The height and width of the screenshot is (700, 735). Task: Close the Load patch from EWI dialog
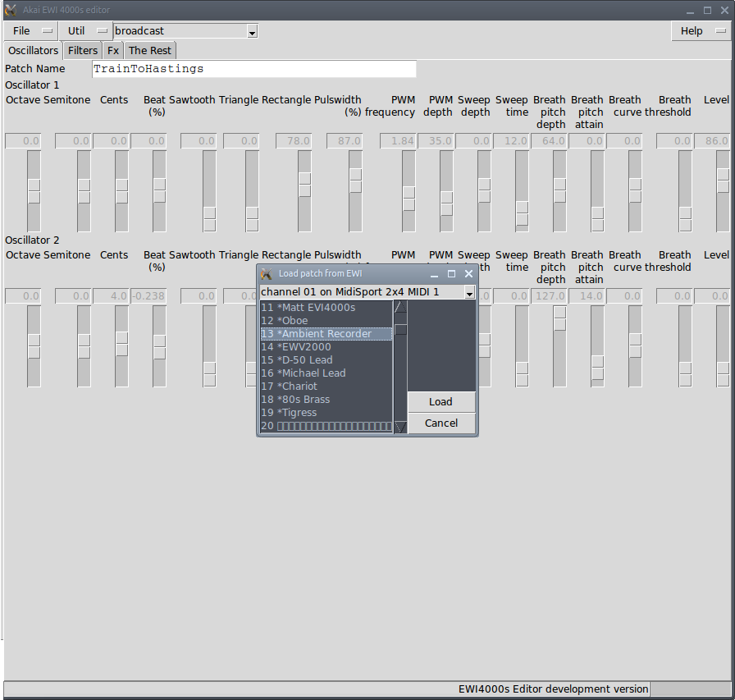tap(468, 274)
